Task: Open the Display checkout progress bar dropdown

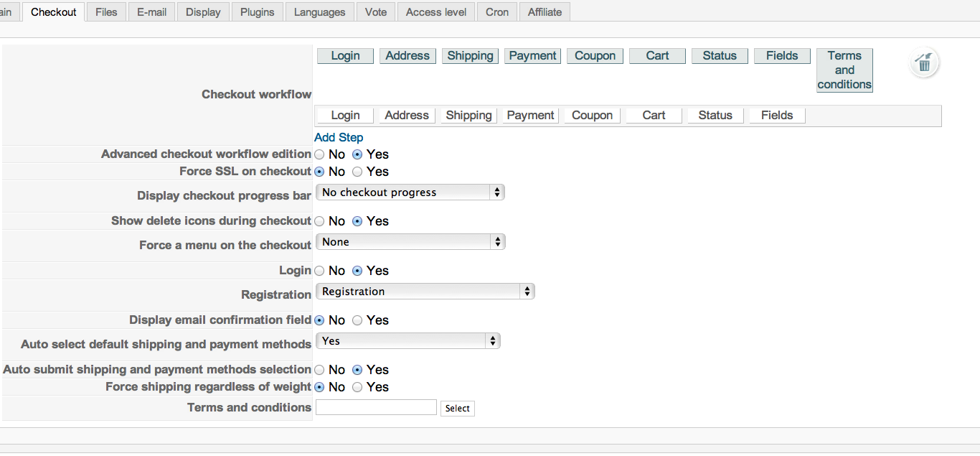Action: tap(410, 192)
